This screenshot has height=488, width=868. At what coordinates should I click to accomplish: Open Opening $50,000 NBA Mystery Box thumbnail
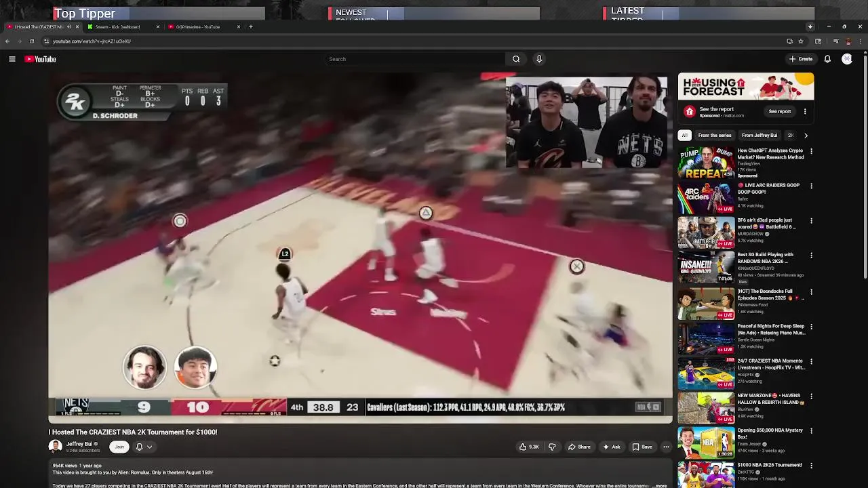coord(706,442)
